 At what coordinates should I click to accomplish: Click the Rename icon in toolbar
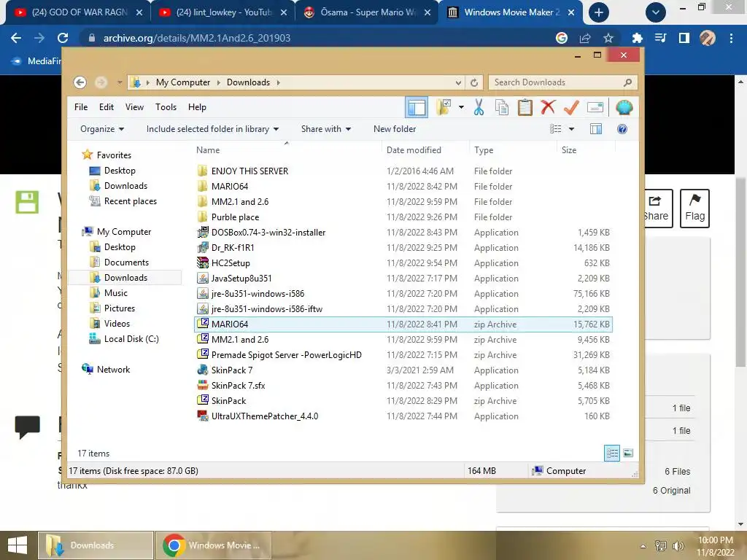(595, 107)
